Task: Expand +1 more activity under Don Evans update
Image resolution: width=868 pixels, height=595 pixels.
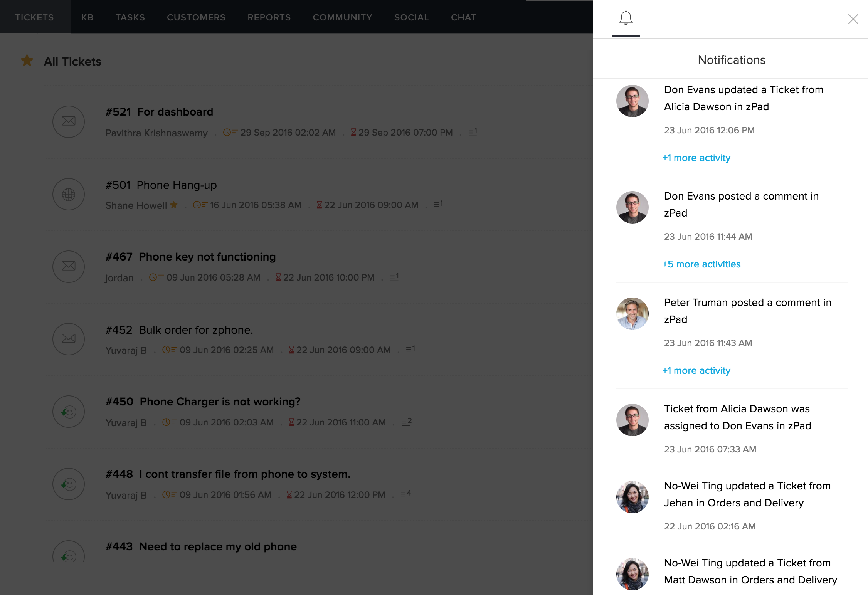Action: pyautogui.click(x=696, y=158)
